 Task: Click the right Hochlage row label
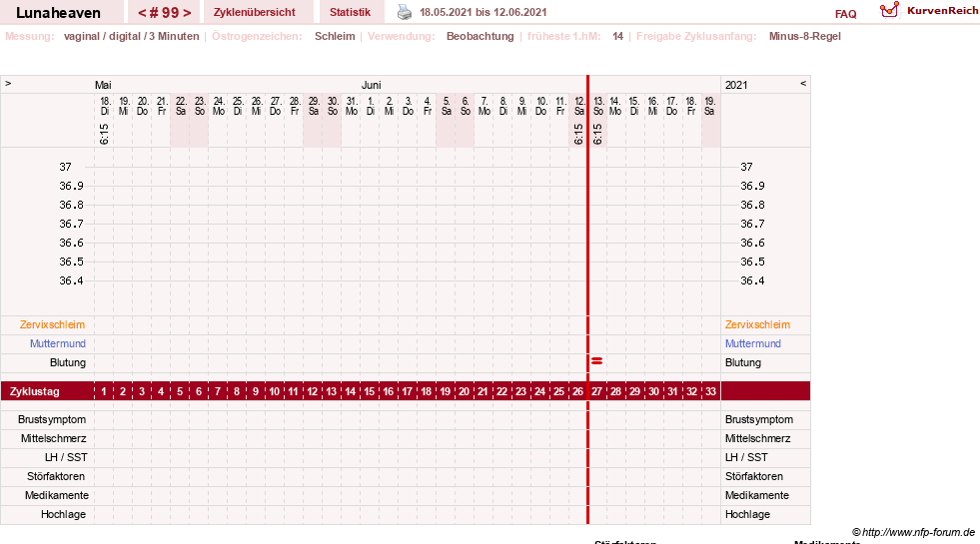tap(747, 514)
